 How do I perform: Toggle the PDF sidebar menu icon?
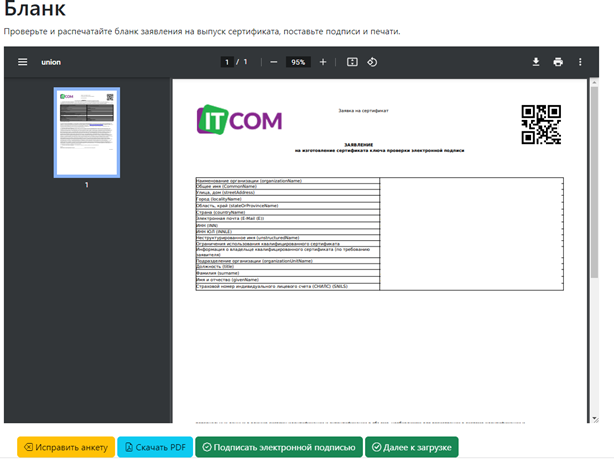click(22, 62)
